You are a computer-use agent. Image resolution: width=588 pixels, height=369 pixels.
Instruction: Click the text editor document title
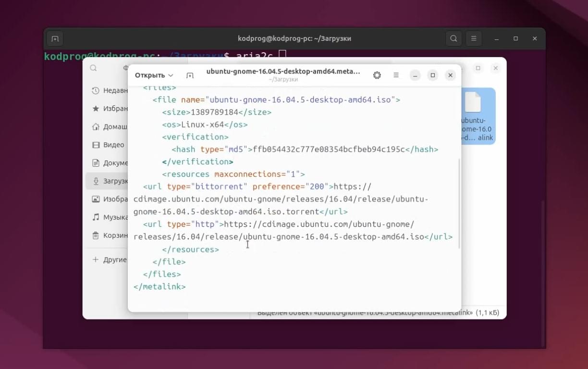[283, 72]
